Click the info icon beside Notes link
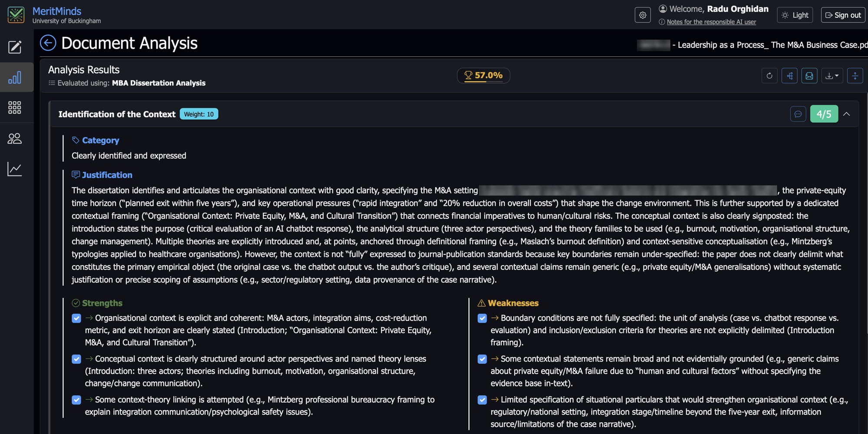 (x=662, y=22)
